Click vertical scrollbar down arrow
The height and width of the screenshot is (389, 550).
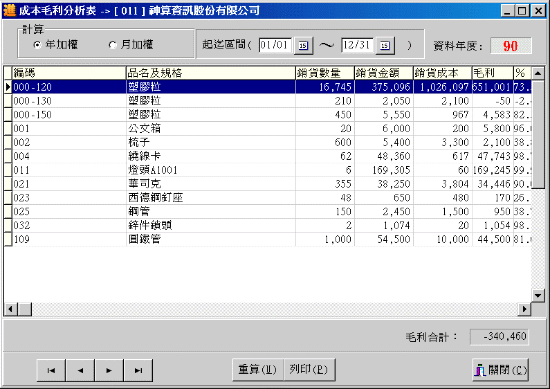(x=538, y=295)
